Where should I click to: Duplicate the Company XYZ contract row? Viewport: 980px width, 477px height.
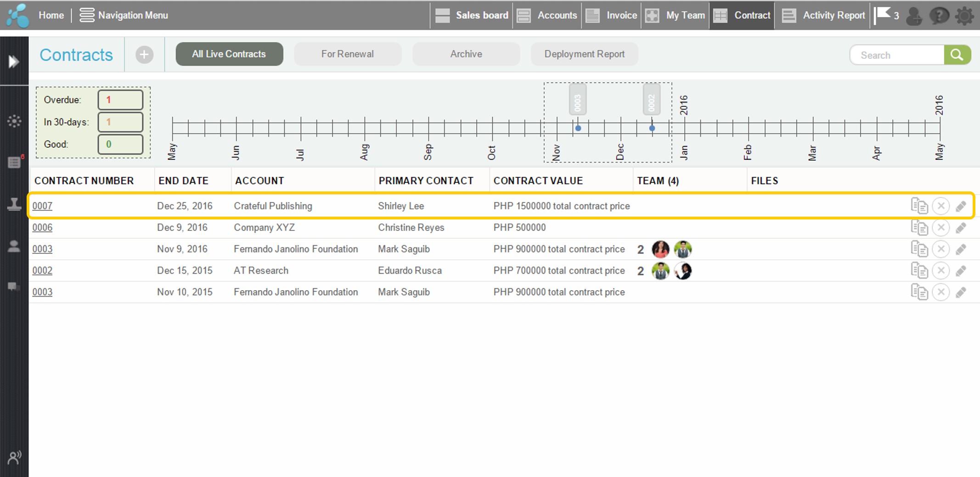[x=919, y=227]
